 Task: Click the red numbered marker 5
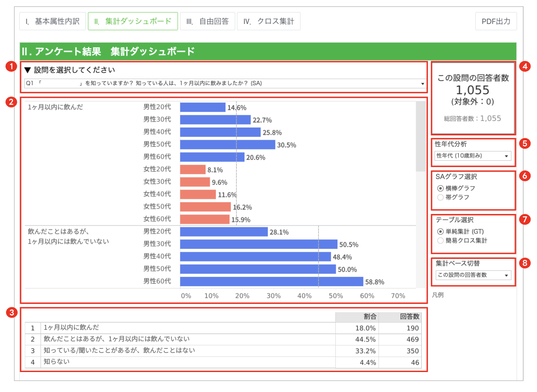click(x=525, y=143)
